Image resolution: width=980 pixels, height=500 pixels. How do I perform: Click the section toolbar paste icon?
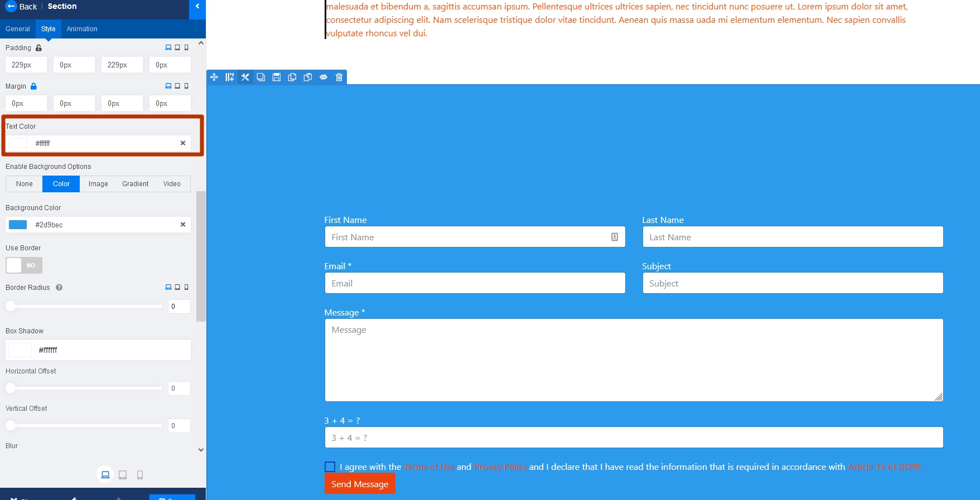307,77
